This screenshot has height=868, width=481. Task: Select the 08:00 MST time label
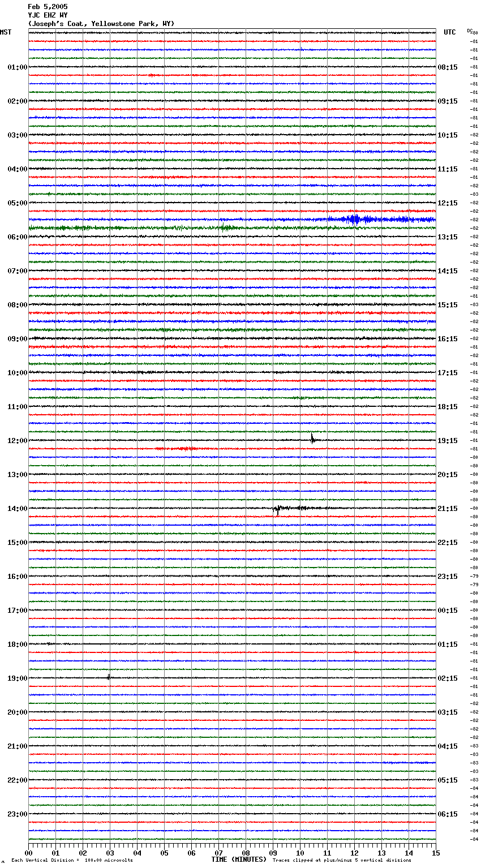[x=18, y=305]
